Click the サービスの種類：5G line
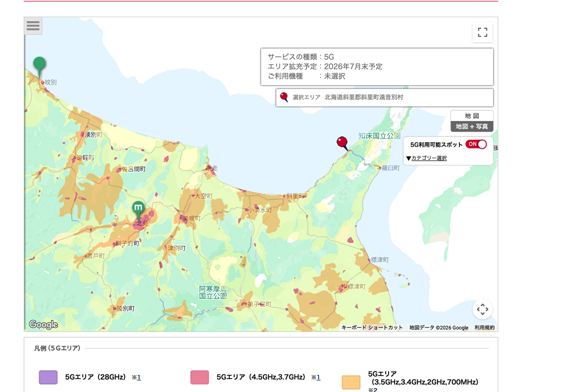This screenshot has height=392, width=571. coord(301,57)
